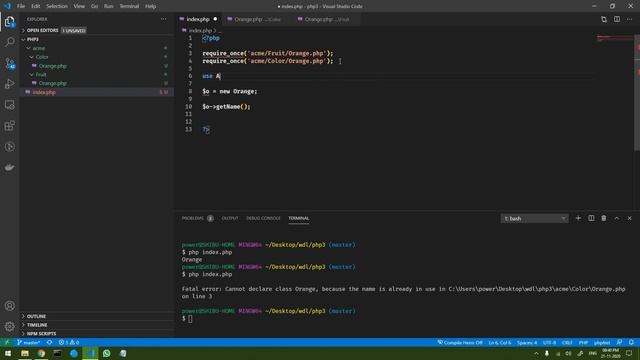The image size is (640, 360).
Task: Open the Help menu
Action: (x=151, y=6)
